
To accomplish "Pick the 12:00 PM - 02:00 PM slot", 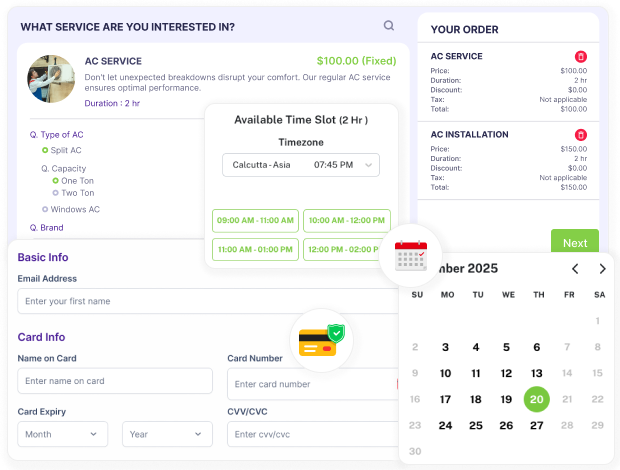I will point(343,249).
